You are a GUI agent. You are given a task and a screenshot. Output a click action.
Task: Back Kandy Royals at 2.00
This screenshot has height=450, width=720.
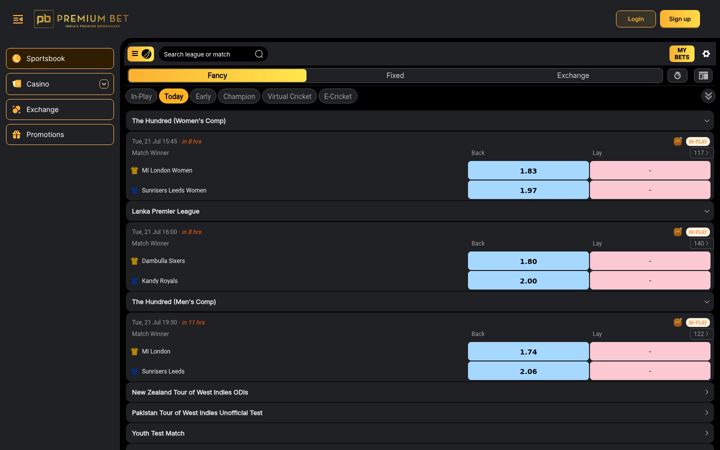[528, 281]
